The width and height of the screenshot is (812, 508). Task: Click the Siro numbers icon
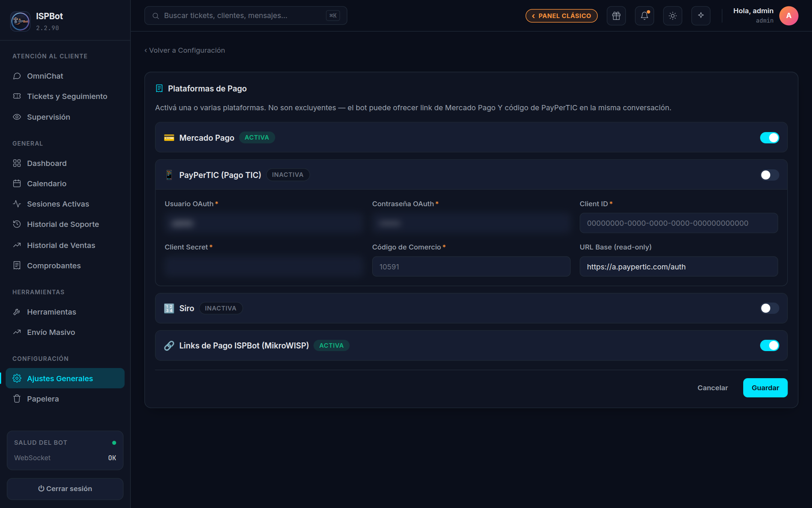tap(169, 308)
